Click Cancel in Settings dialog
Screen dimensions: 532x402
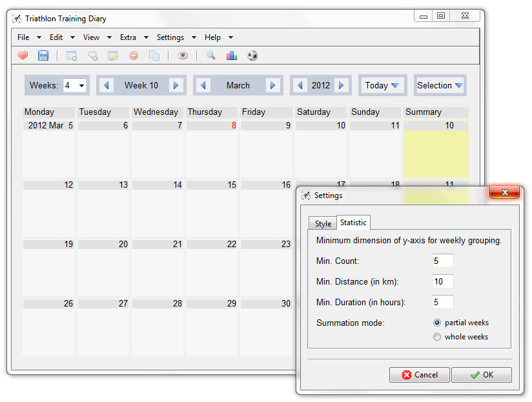[x=420, y=374]
